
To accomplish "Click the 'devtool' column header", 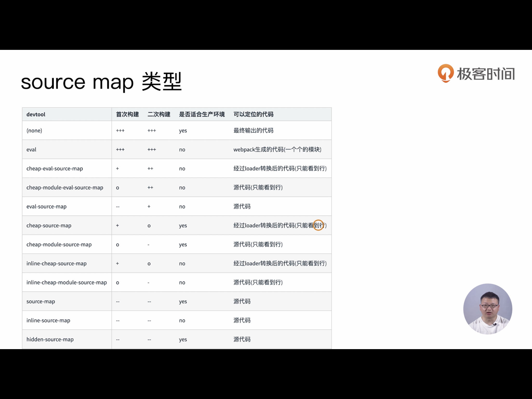I will tap(36, 114).
